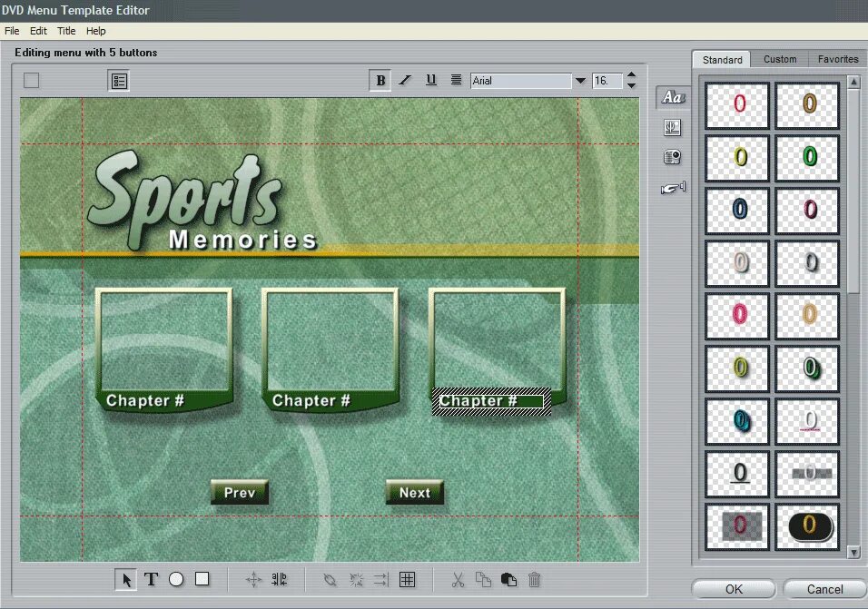Select the ellipse shape tool
This screenshot has height=609, width=868.
click(176, 579)
